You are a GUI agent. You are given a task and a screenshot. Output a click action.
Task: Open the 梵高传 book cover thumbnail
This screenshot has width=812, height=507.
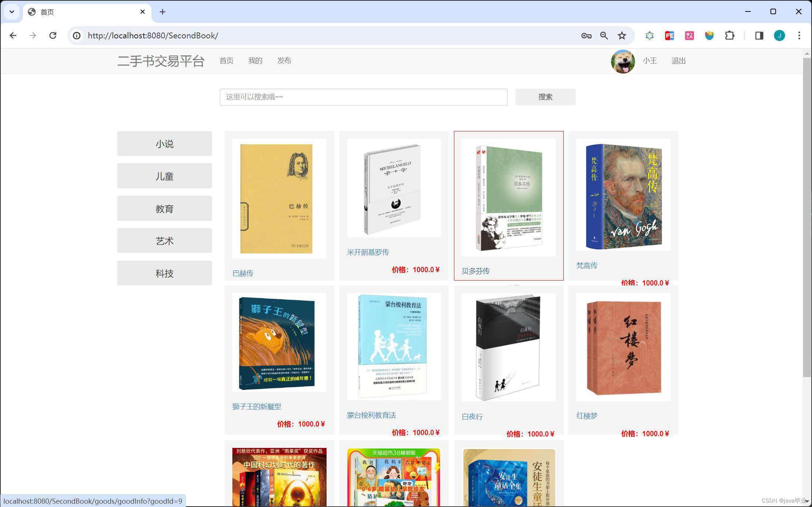pyautogui.click(x=623, y=195)
